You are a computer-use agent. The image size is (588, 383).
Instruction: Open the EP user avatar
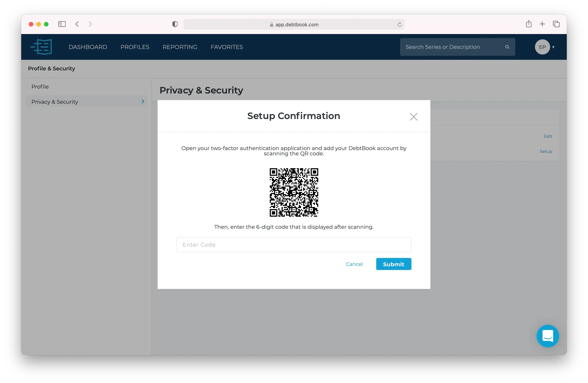coord(542,47)
